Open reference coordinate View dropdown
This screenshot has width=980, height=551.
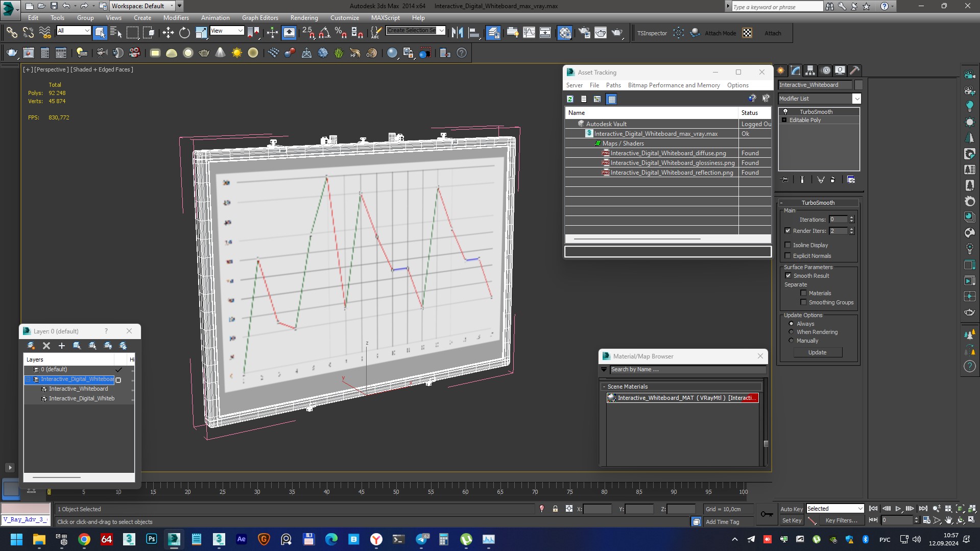point(227,31)
